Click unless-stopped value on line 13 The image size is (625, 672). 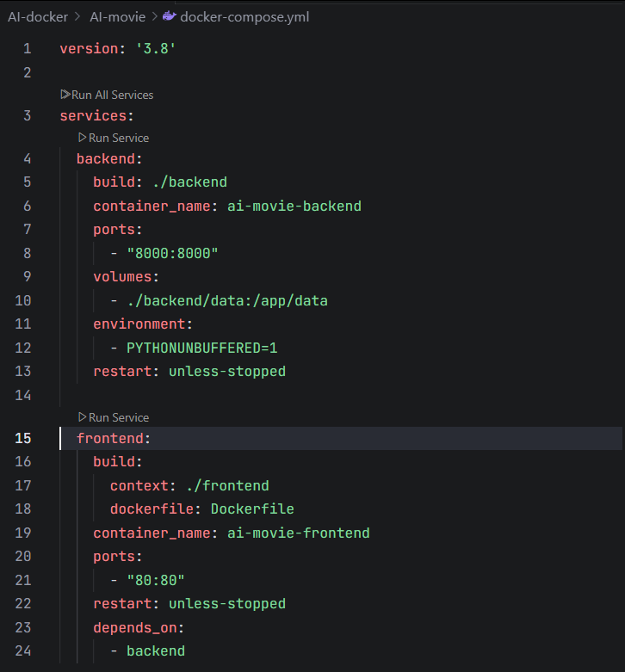[x=227, y=371]
